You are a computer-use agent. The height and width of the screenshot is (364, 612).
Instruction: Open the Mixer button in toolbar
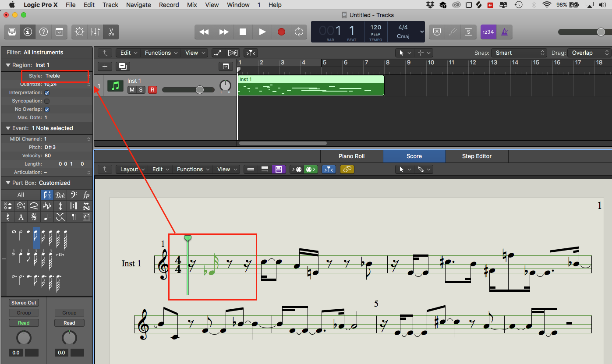click(95, 32)
